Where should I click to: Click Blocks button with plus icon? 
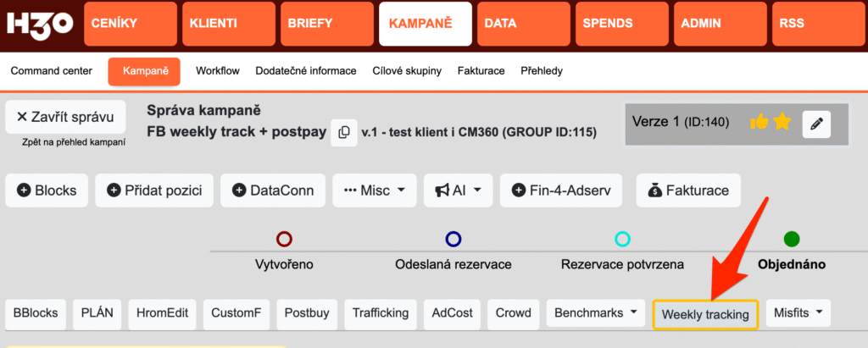tap(47, 191)
